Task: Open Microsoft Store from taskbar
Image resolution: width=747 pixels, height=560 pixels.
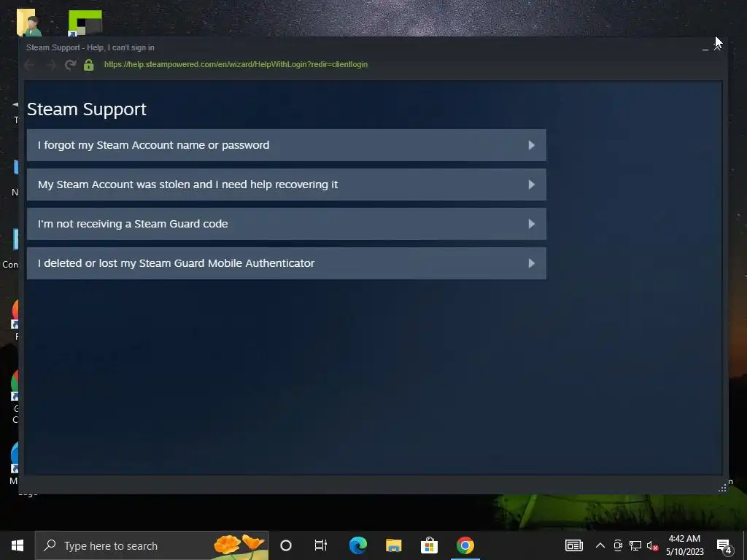Action: click(x=429, y=545)
